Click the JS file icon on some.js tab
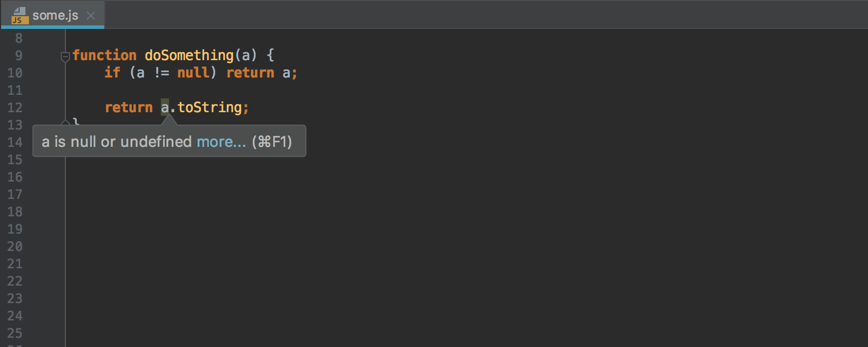868x347 pixels. point(20,15)
